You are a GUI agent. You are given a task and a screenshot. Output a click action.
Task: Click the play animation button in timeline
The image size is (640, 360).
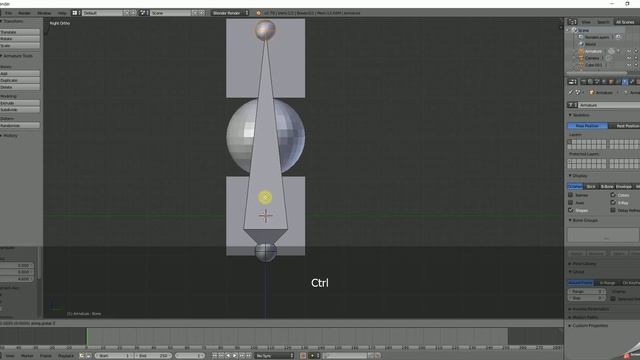pyautogui.click(x=235, y=356)
